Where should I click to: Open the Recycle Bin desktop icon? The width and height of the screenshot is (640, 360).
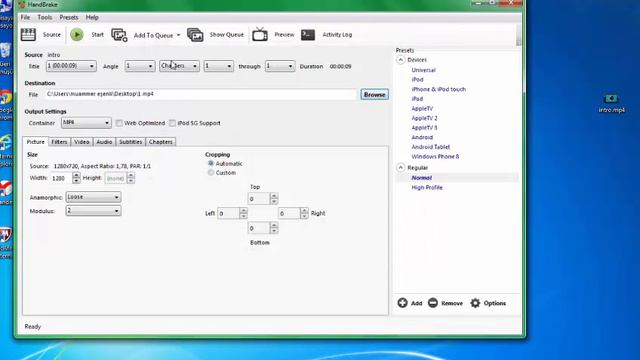pyautogui.click(x=5, y=51)
